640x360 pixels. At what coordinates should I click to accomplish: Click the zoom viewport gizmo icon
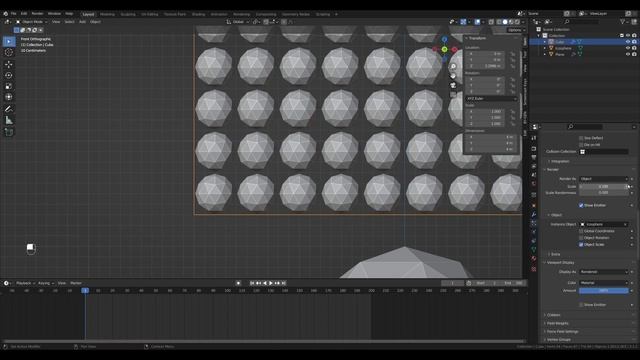coord(453,67)
